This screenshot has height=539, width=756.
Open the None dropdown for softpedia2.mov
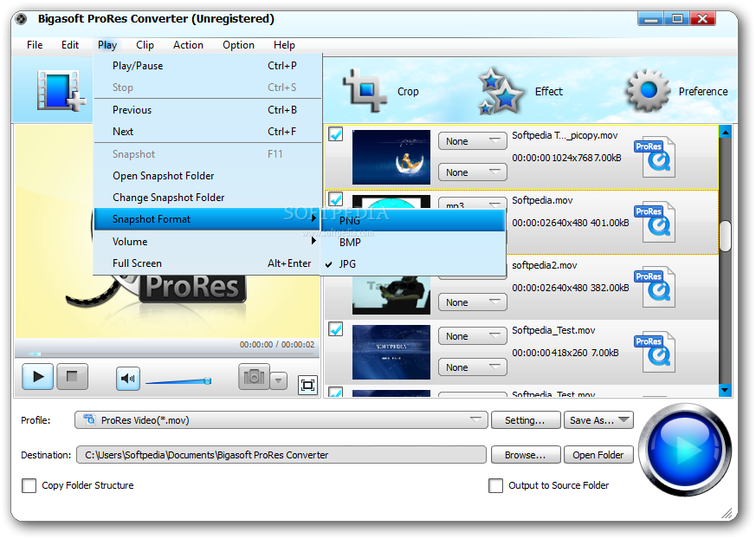coord(473,302)
